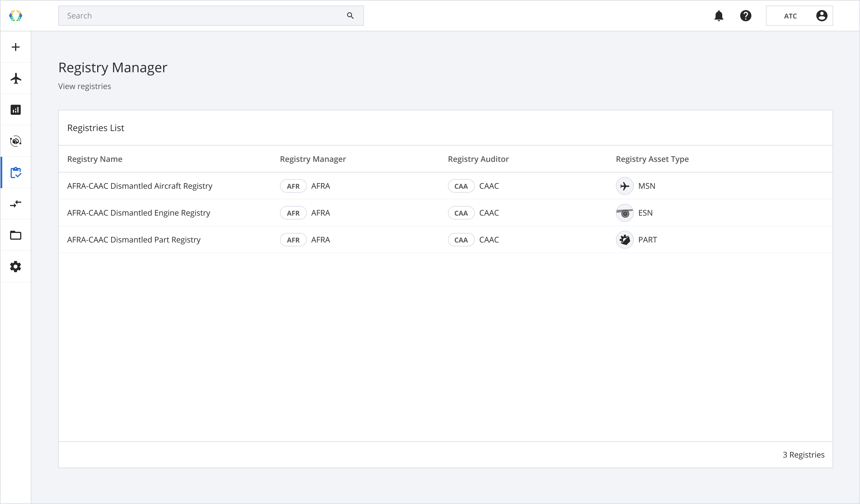Select the clipboard check registry icon
860x504 pixels.
[16, 173]
